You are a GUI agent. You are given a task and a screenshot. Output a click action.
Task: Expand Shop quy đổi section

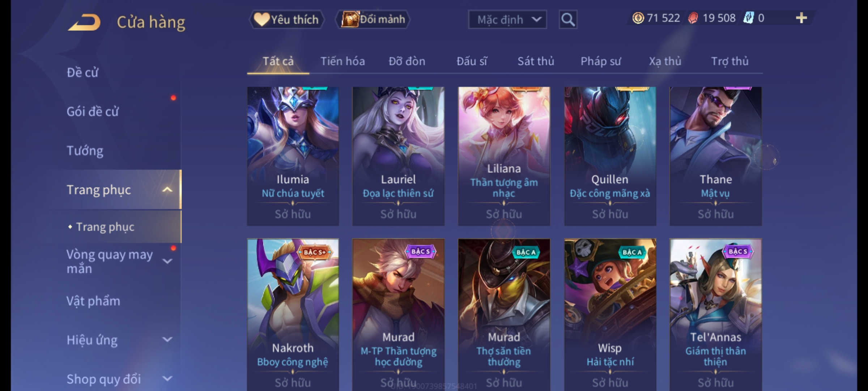pyautogui.click(x=167, y=379)
